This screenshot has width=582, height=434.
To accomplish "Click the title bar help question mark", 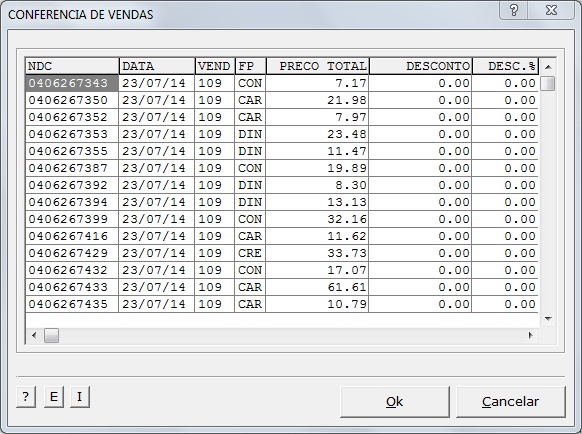I will [x=514, y=10].
